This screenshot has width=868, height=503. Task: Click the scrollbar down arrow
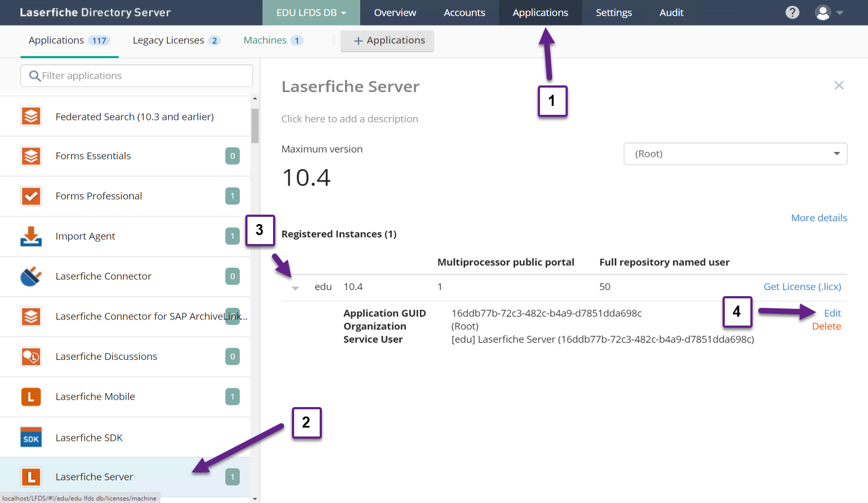(255, 499)
